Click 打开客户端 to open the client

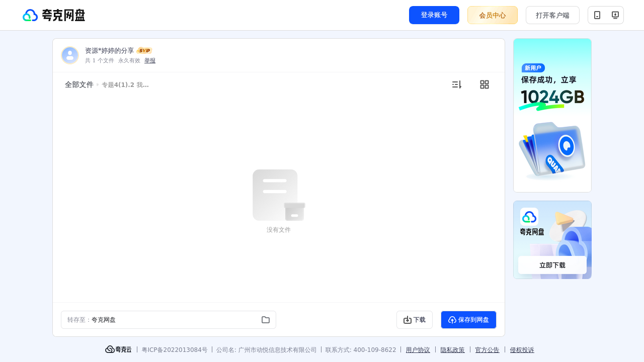click(x=552, y=15)
